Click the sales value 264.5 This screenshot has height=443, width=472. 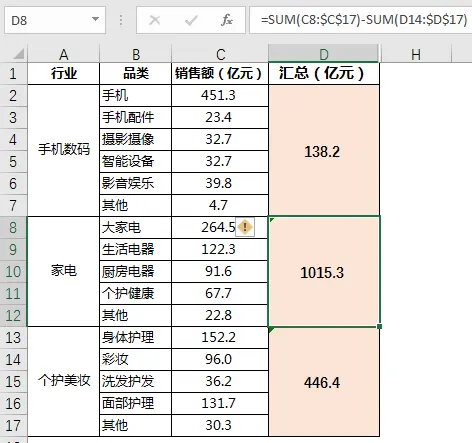coord(218,227)
